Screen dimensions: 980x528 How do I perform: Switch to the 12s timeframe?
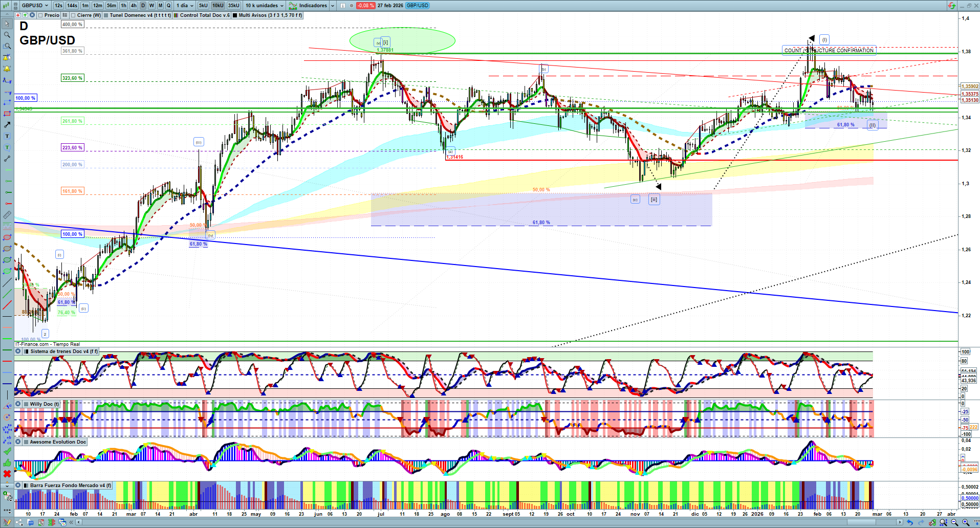tap(58, 5)
